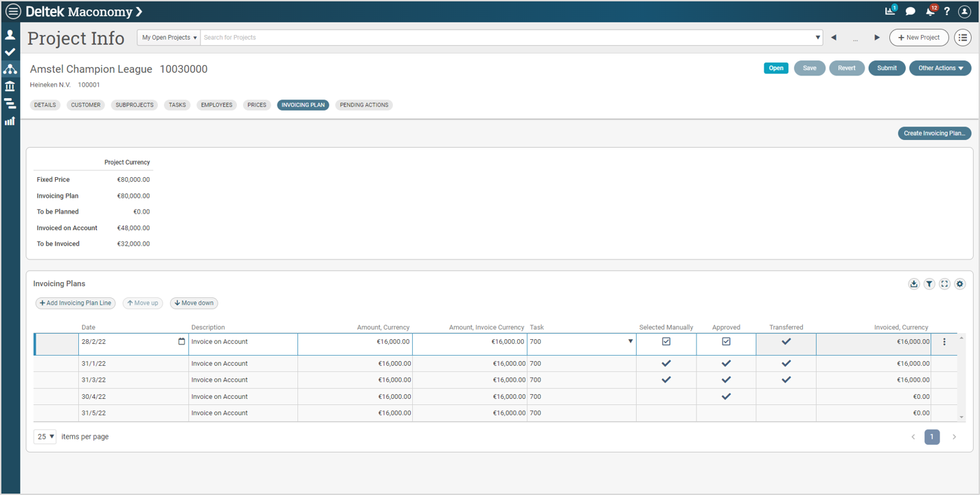Screen dimensions: 980x495
Task: Open the stacked bars planning icon in sidebar
Action: (x=10, y=104)
